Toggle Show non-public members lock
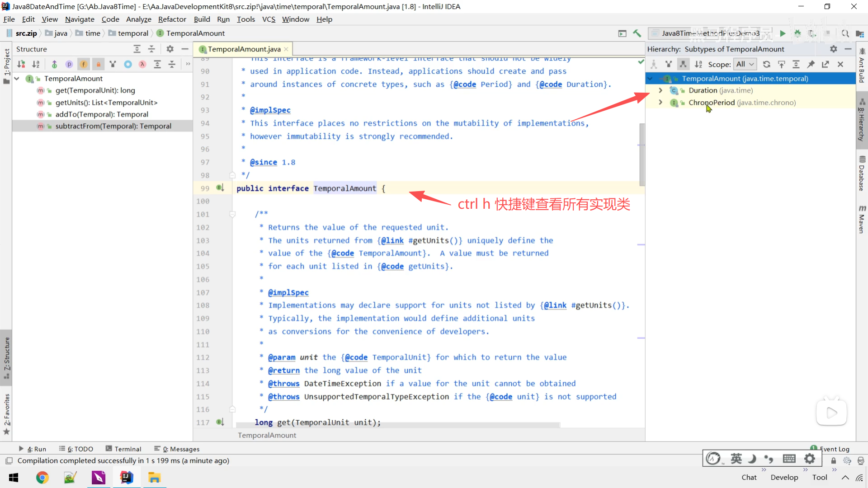The width and height of the screenshot is (868, 488). coord(98,64)
